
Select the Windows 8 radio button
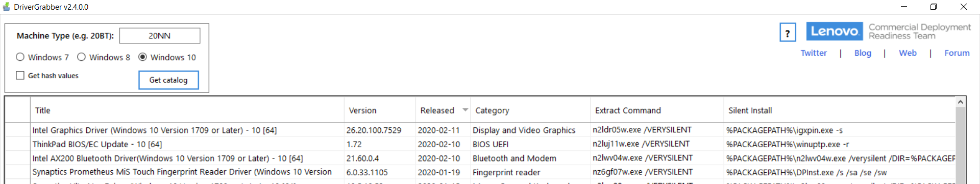pyautogui.click(x=81, y=57)
